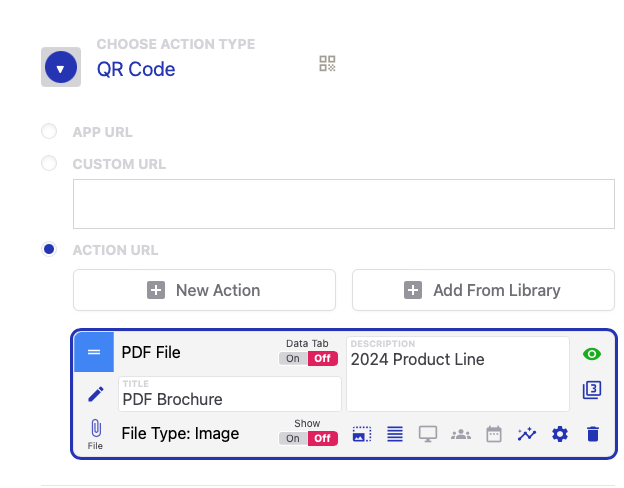This screenshot has width=624, height=488.
Task: Delete the action with trash icon
Action: coord(593,434)
